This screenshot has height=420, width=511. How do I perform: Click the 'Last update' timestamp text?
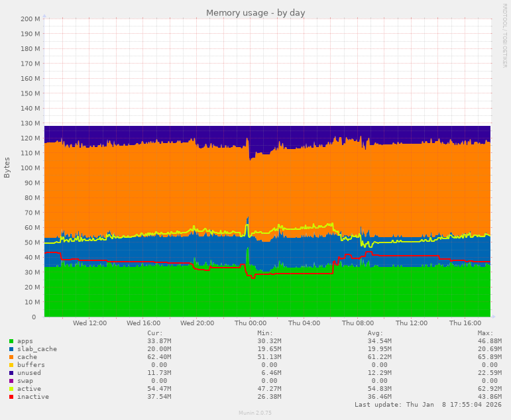click(428, 405)
